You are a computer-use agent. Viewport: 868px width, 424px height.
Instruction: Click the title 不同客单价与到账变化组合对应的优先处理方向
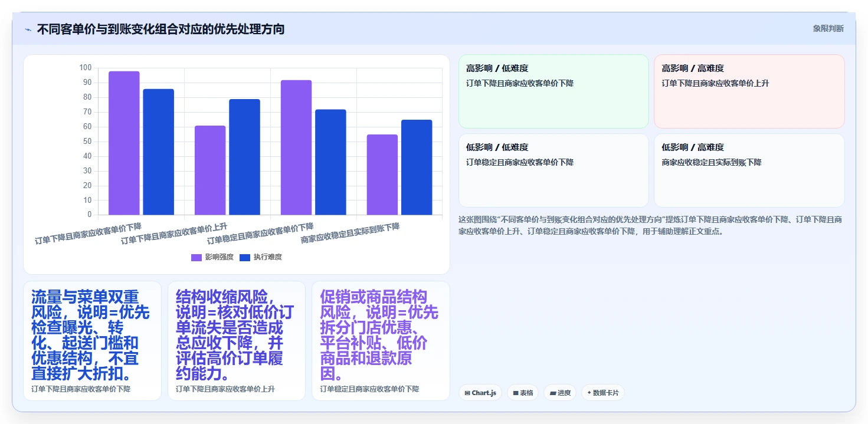coord(161,29)
